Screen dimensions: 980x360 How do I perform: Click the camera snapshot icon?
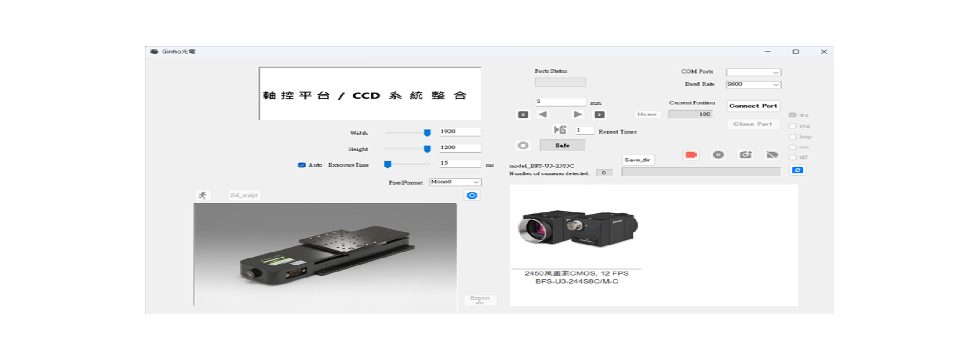tap(745, 155)
